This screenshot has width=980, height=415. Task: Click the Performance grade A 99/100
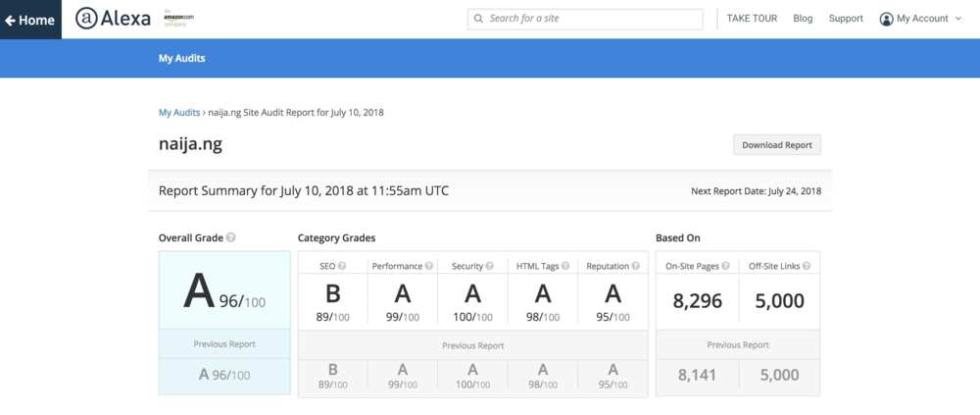pos(403,303)
